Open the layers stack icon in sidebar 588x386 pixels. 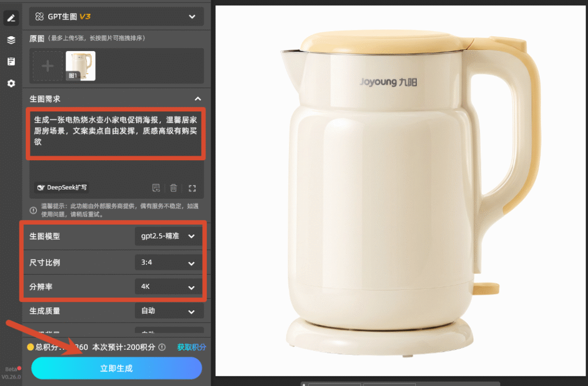(11, 40)
